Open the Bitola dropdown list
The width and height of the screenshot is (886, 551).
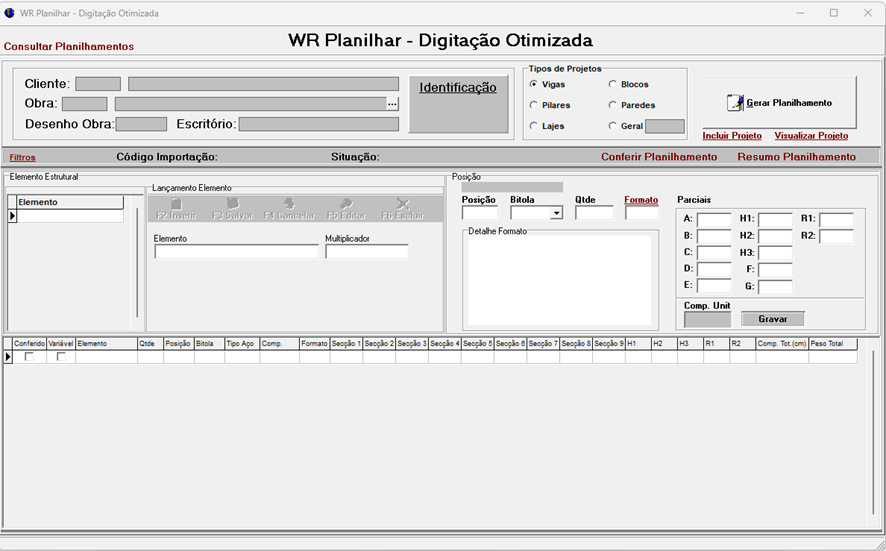[x=556, y=213]
